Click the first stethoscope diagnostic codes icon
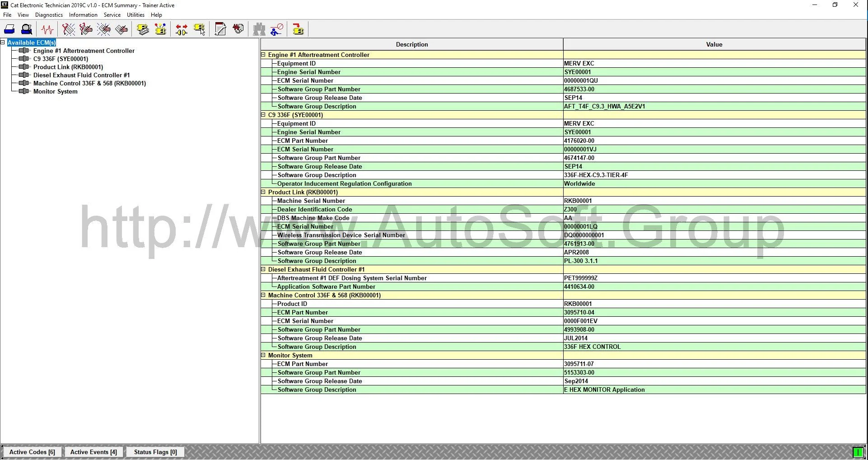Screen dimensions: 868x460 click(x=69, y=30)
